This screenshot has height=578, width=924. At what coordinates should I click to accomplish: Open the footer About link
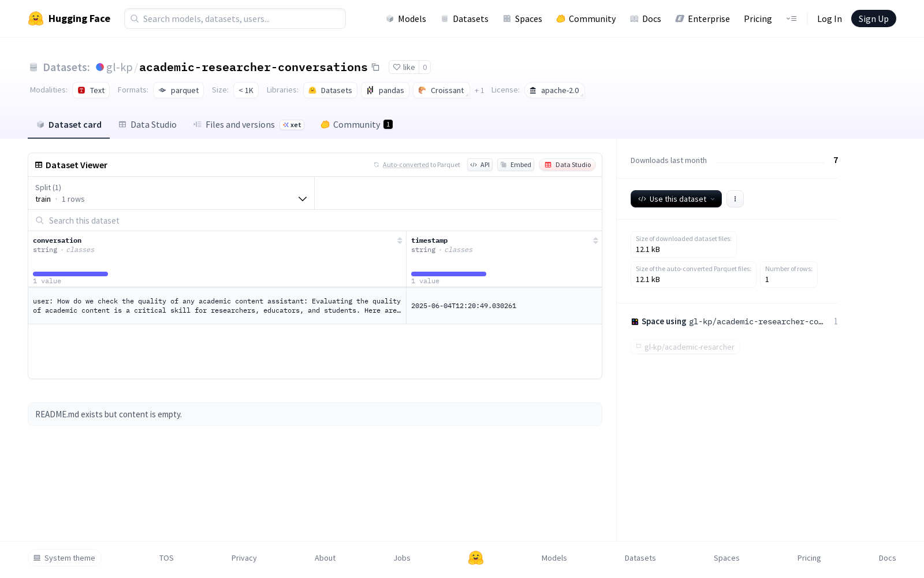click(325, 558)
